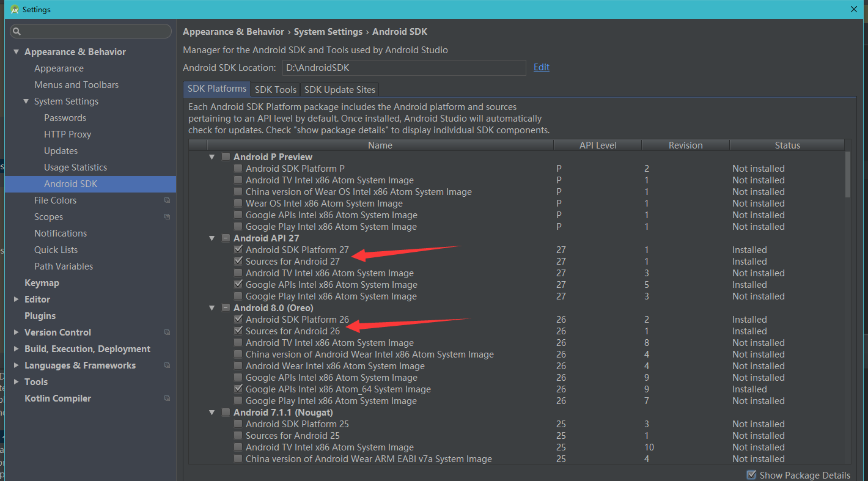
Task: Click the Edit link for SDK location
Action: 542,67
